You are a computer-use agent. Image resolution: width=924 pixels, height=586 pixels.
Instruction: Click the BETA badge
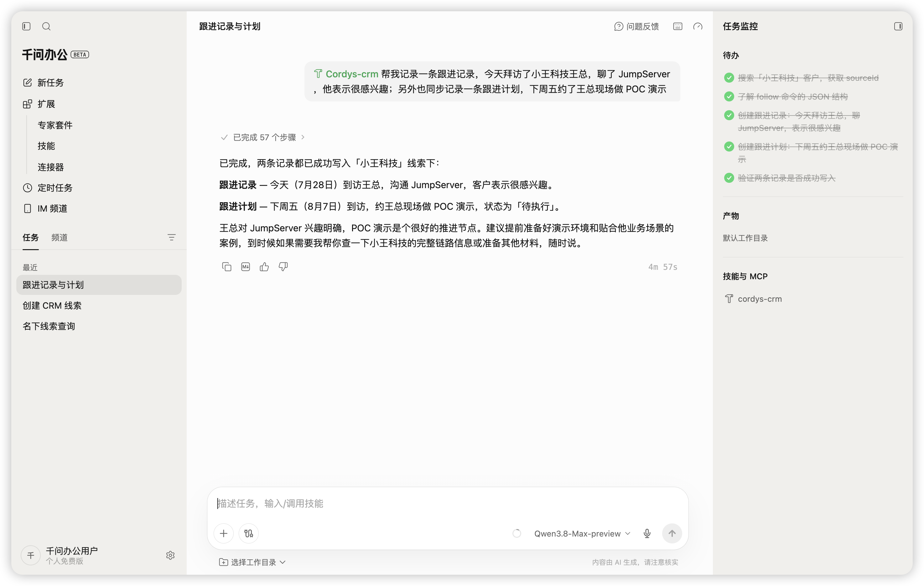click(80, 54)
